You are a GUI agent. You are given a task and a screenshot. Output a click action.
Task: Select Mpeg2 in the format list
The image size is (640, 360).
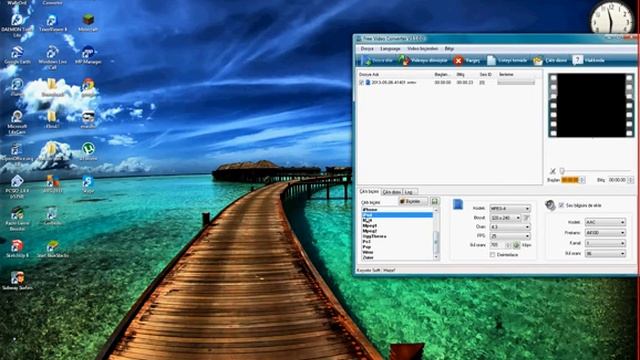pos(397,231)
